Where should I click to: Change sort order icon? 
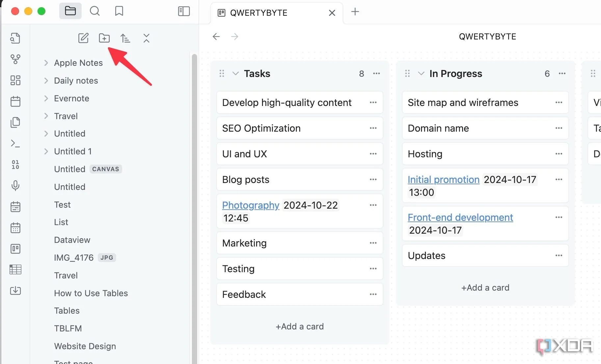pyautogui.click(x=125, y=38)
